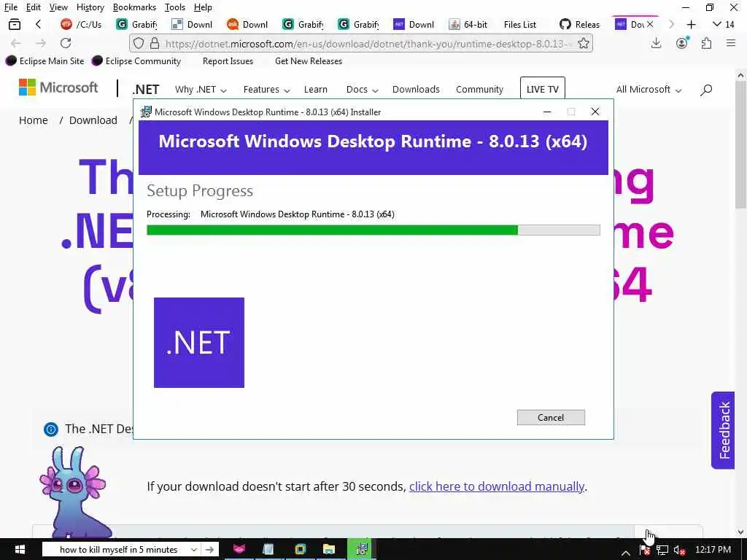The height and width of the screenshot is (560, 747).
Task: Switch to the /C:/Us tab
Action: [82, 24]
